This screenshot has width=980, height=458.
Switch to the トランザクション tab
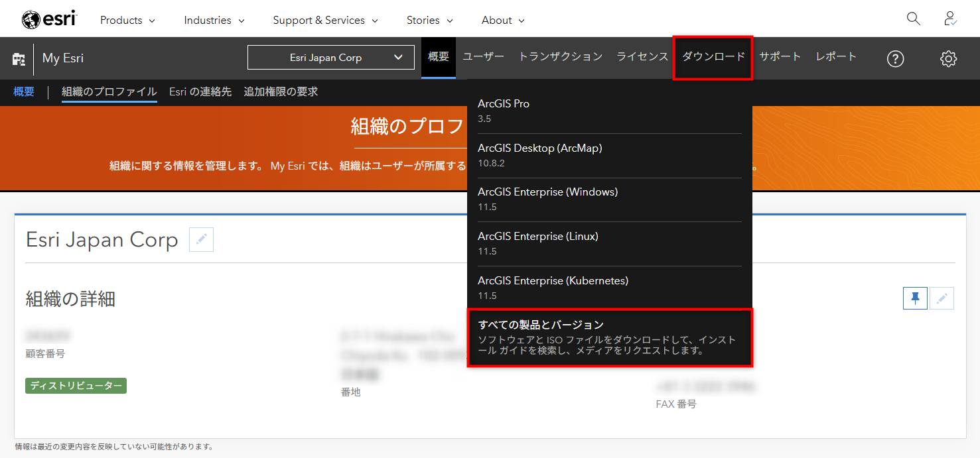pos(561,57)
